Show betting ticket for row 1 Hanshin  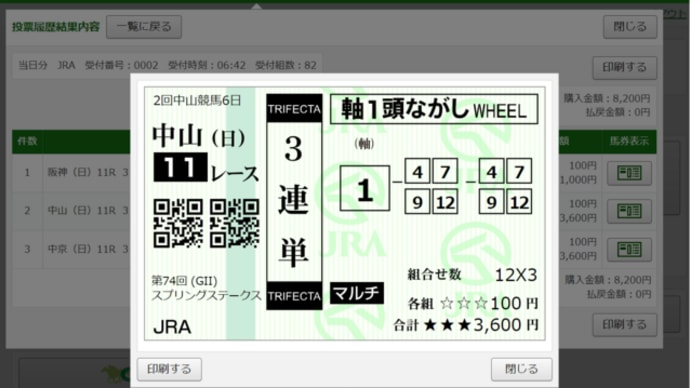coord(629,173)
